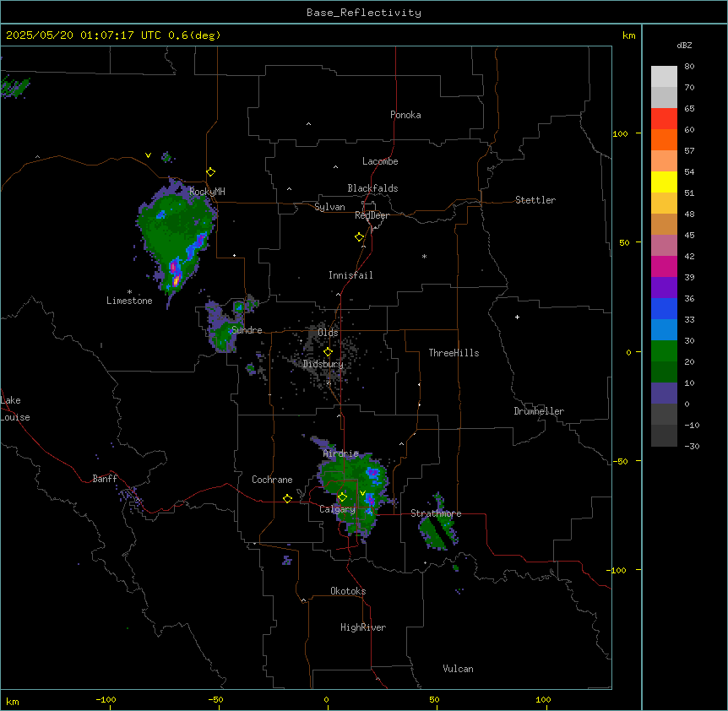Pick the dark orange 60-57 dBZ legend swatch
The image size is (728, 711).
(x=664, y=139)
